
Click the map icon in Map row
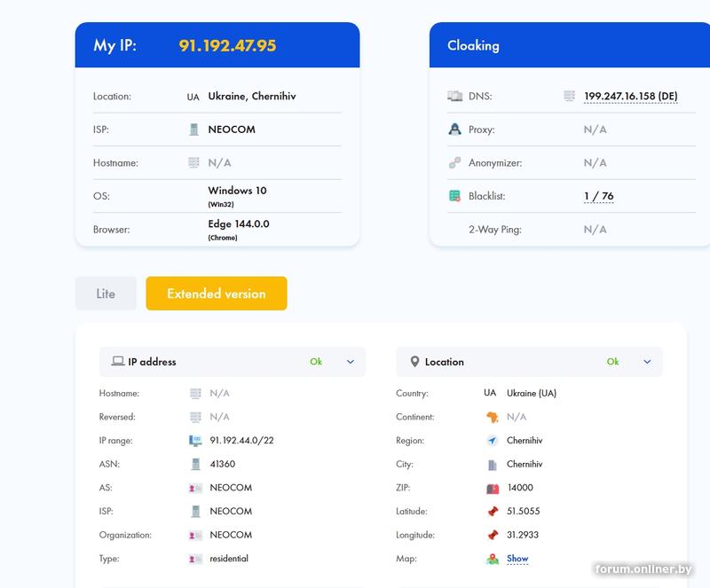tap(493, 559)
